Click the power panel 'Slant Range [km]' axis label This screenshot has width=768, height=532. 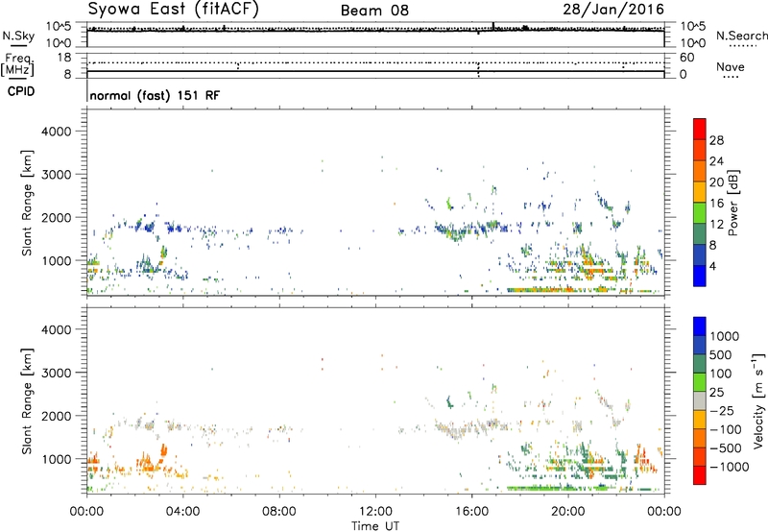pos(27,203)
